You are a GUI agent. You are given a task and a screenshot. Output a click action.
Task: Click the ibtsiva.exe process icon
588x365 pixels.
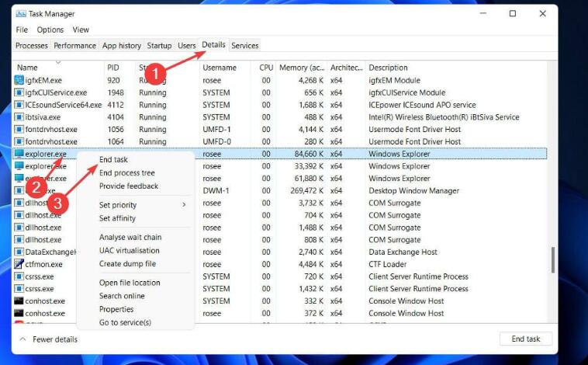19,116
